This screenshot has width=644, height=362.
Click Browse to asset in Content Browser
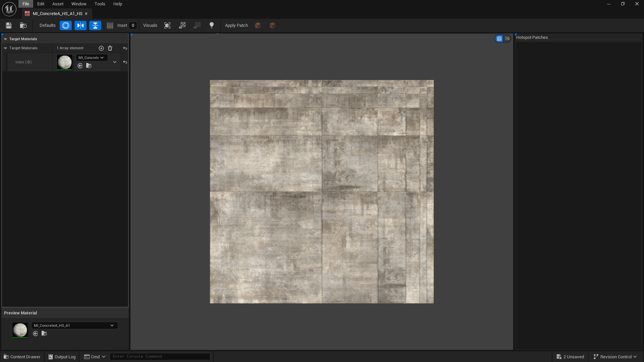23,25
